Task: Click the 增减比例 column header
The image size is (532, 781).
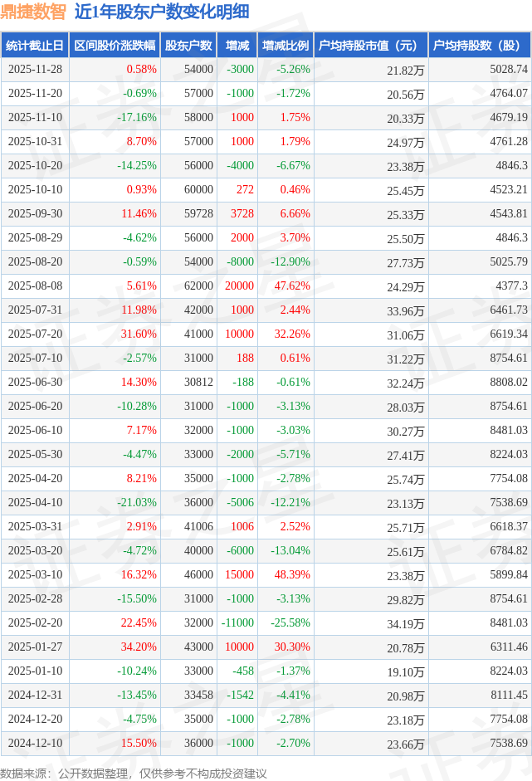Action: (x=285, y=46)
